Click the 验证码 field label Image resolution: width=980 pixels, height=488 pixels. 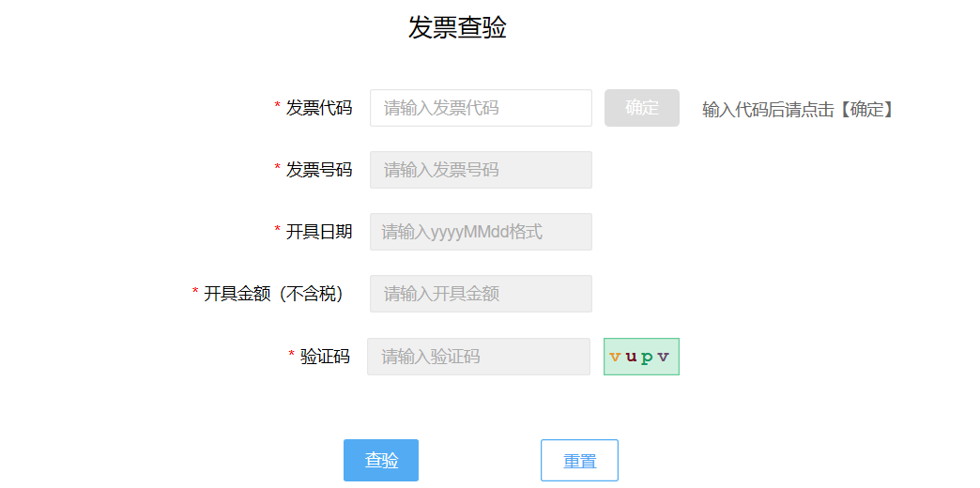325,357
